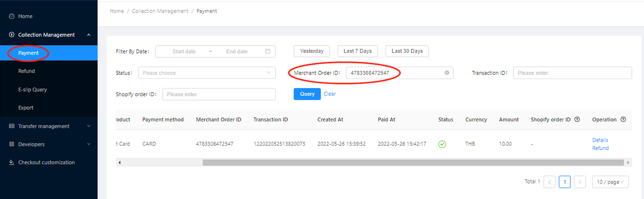Clear the Merchant Order ID field
This screenshot has height=199, width=644.
tap(447, 73)
